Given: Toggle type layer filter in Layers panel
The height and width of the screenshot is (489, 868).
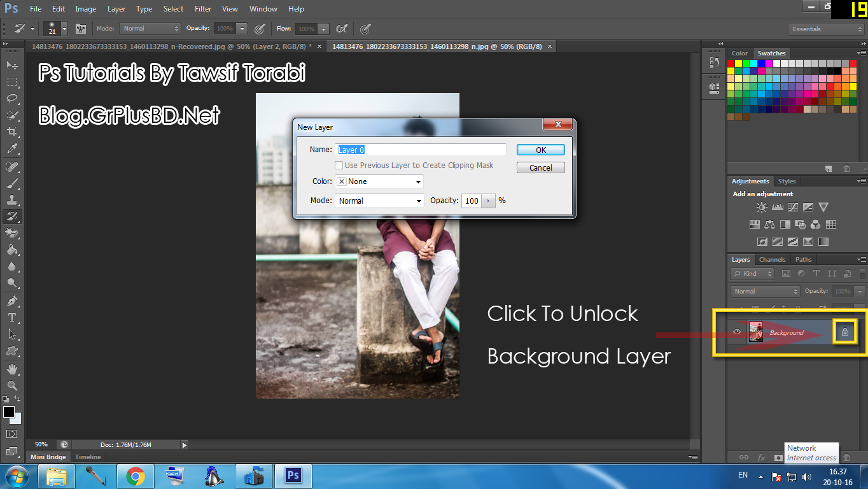Looking at the screenshot, I should [x=816, y=274].
